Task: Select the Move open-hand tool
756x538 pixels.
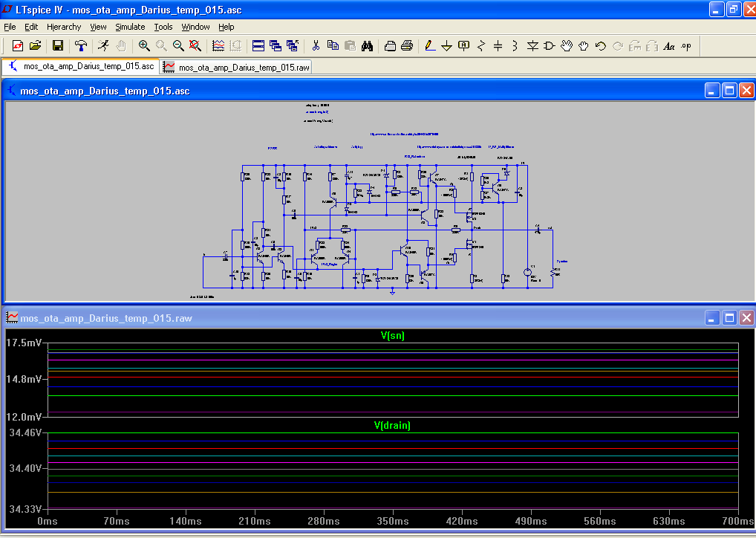Action: click(x=567, y=46)
